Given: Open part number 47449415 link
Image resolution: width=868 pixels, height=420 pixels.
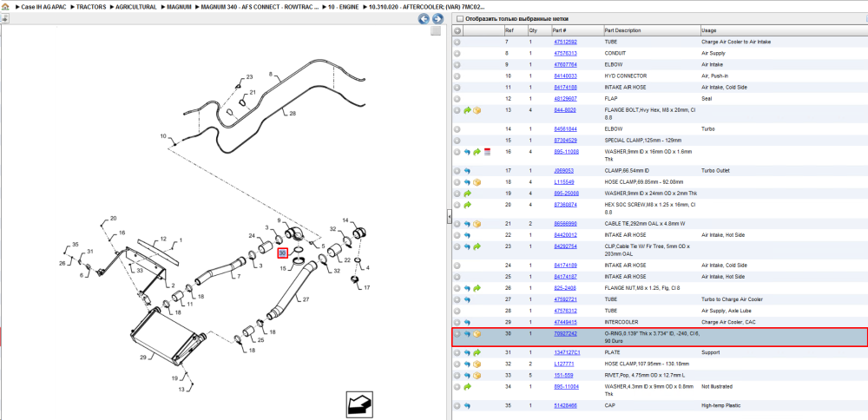Looking at the screenshot, I should click(x=566, y=322).
